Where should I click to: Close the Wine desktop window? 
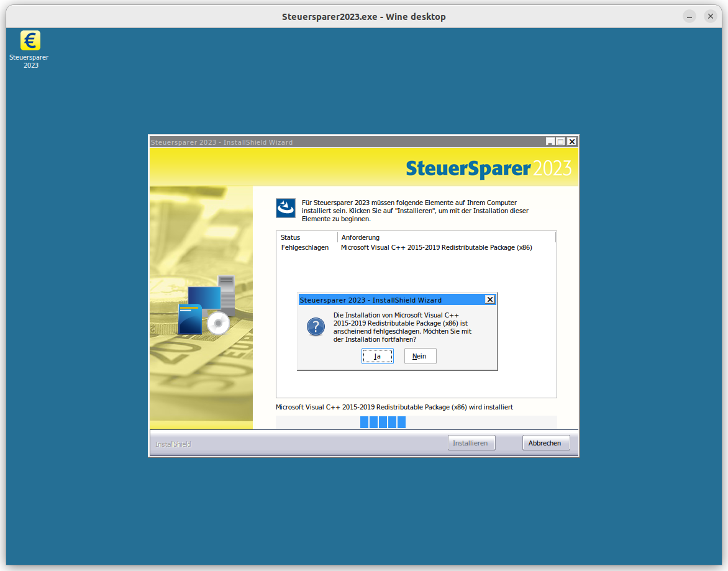711,16
